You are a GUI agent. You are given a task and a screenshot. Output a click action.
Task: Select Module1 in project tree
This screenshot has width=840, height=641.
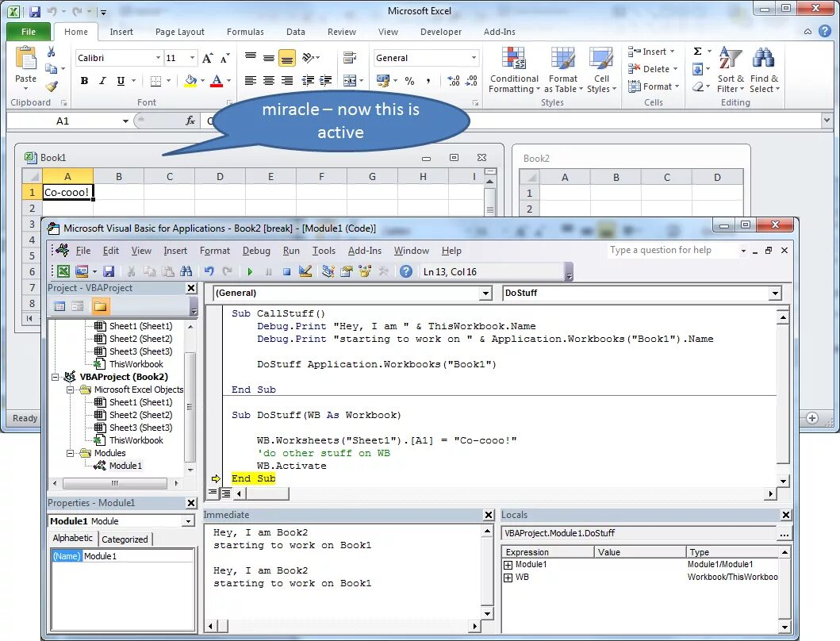coord(125,466)
